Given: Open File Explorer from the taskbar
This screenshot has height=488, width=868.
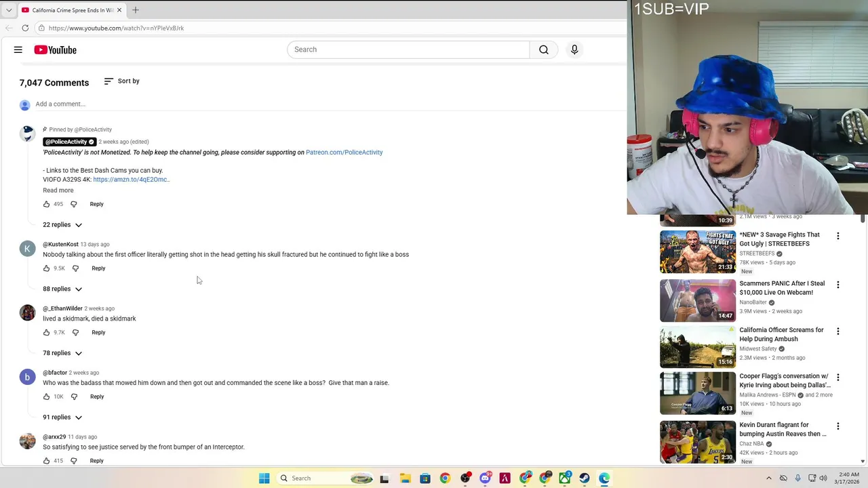Looking at the screenshot, I should [x=405, y=479].
